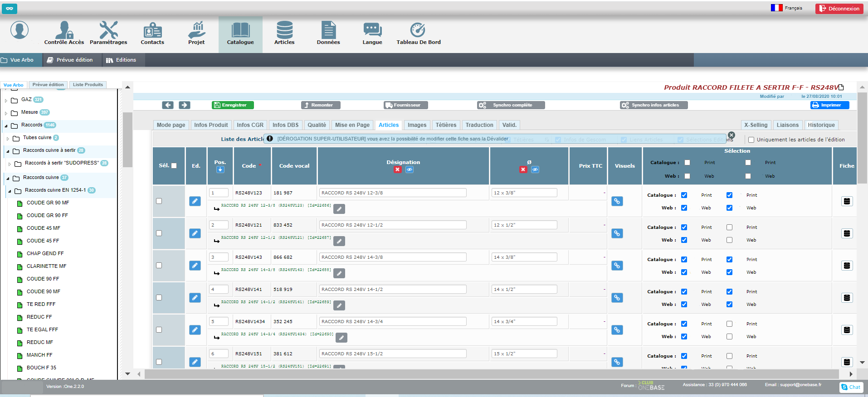The width and height of the screenshot is (868, 397).
Task: Collapse Raccords cuivre node
Action: click(8, 179)
